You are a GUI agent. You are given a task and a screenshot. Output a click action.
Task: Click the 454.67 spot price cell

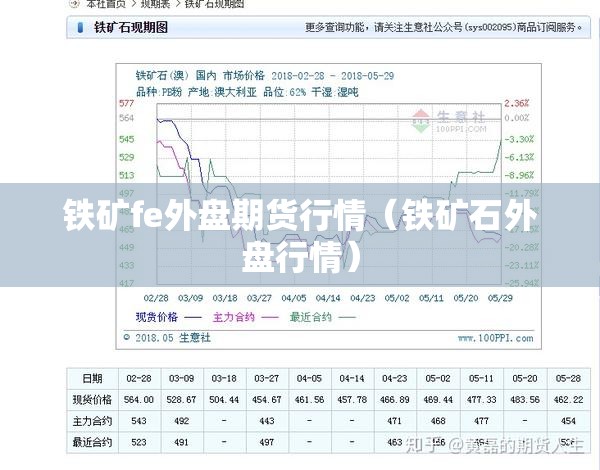coord(267,400)
